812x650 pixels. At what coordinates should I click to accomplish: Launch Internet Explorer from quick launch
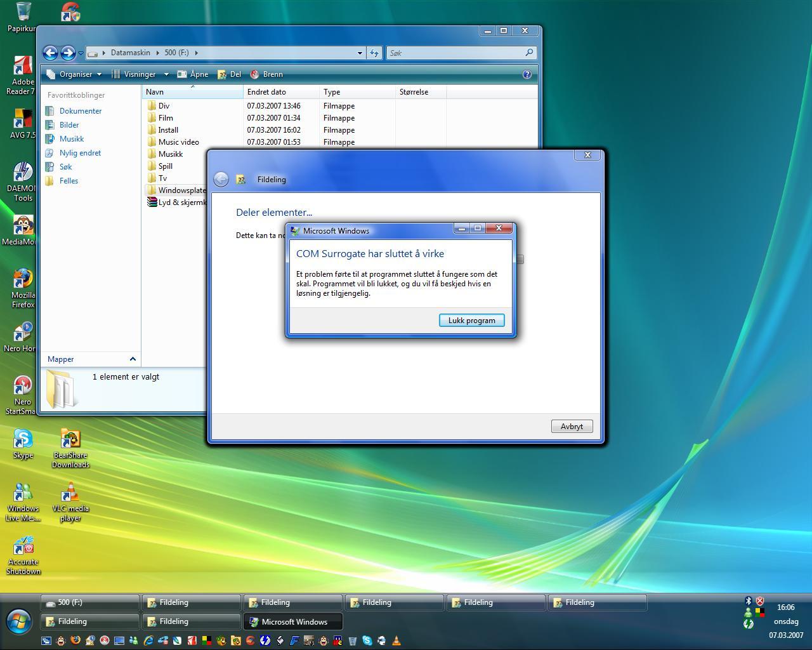tap(148, 640)
